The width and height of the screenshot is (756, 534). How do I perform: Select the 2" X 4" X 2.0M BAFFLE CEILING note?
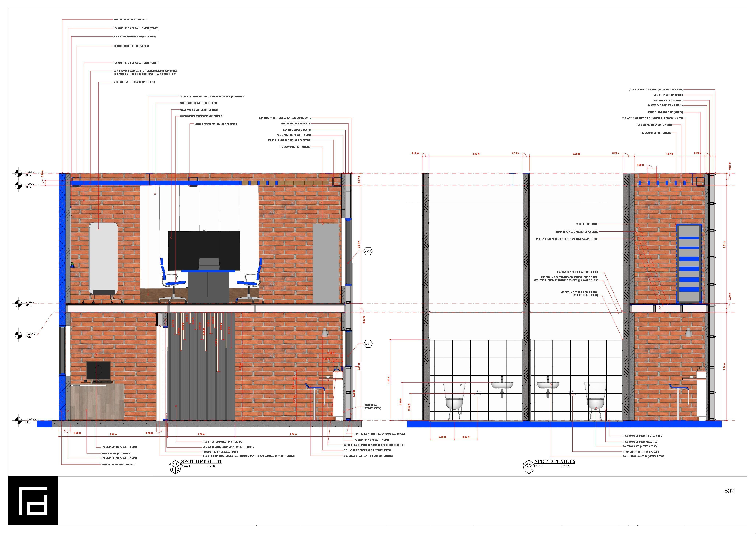tap(653, 118)
